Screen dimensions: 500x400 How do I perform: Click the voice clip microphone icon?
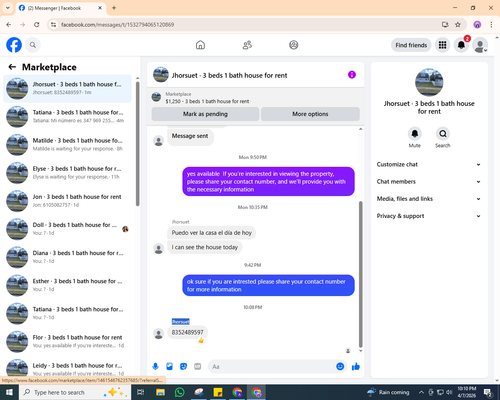(x=155, y=367)
